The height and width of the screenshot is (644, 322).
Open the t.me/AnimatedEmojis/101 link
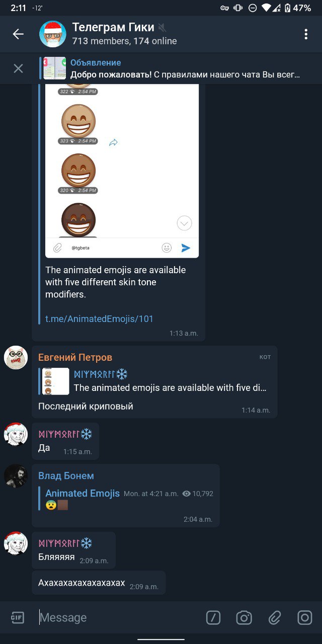tap(99, 318)
